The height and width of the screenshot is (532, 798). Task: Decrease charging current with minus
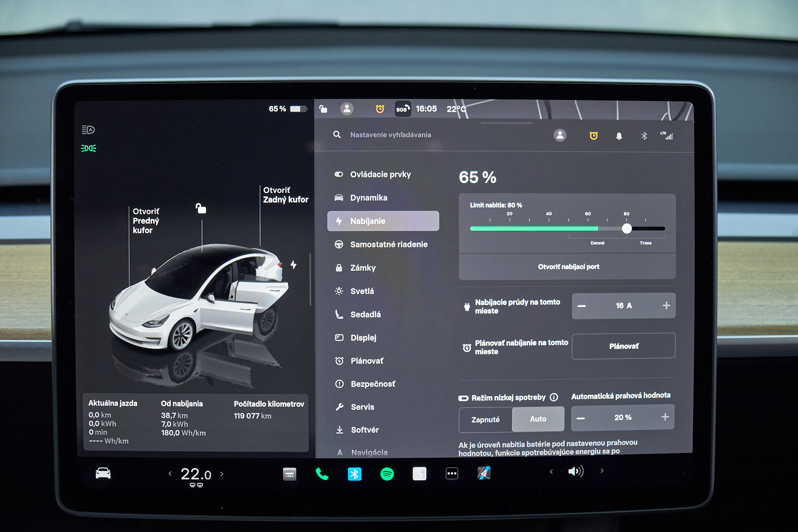click(581, 306)
